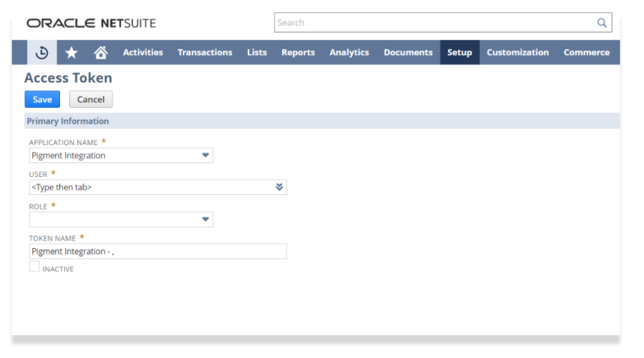Click the APPLICATION NAME field label
644x358 pixels.
[64, 142]
